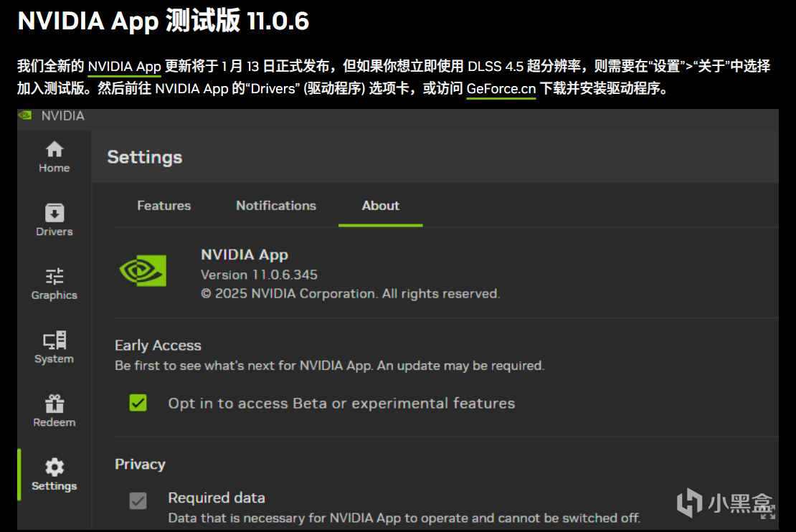
Task: Click the NVIDIA App 测试版 11.0.6 heading
Action: [164, 22]
